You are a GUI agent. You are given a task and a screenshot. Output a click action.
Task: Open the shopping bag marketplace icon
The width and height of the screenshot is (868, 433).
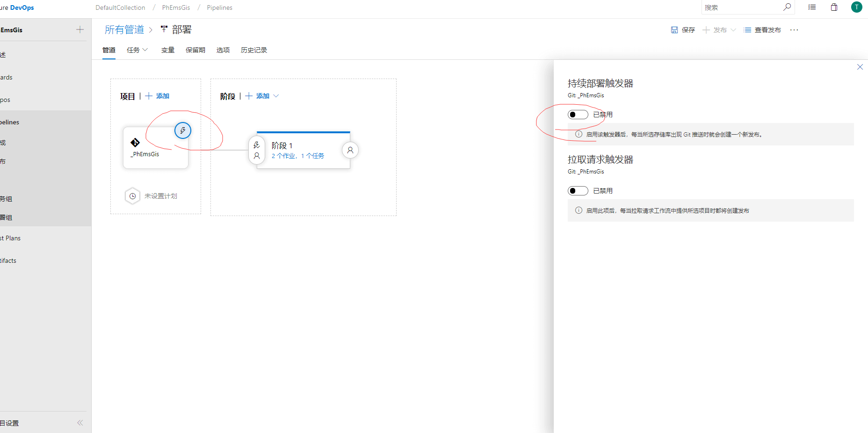[x=834, y=7]
